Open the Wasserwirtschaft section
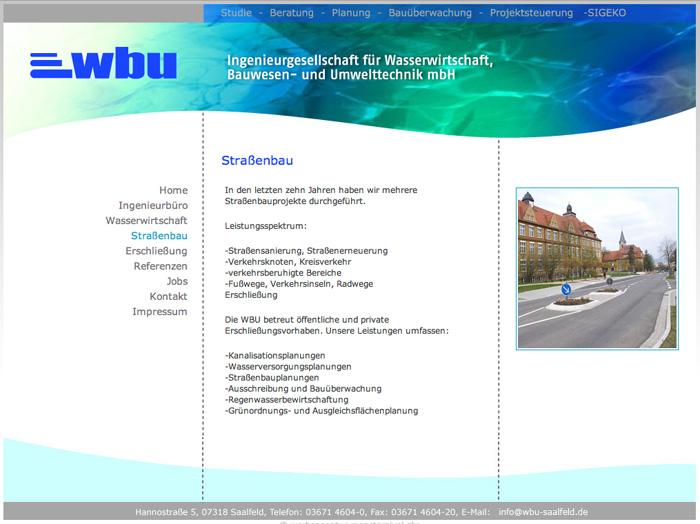This screenshot has width=700, height=524. point(146,220)
